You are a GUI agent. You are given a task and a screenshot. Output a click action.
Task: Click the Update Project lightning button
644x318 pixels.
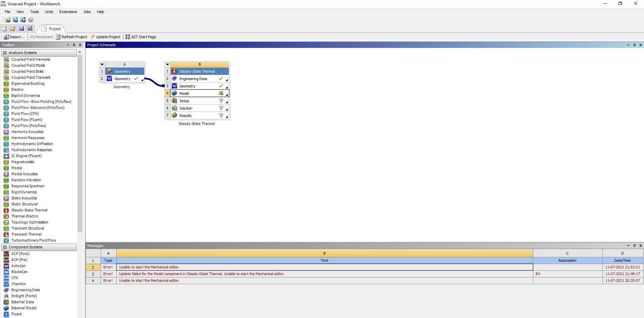coord(105,37)
